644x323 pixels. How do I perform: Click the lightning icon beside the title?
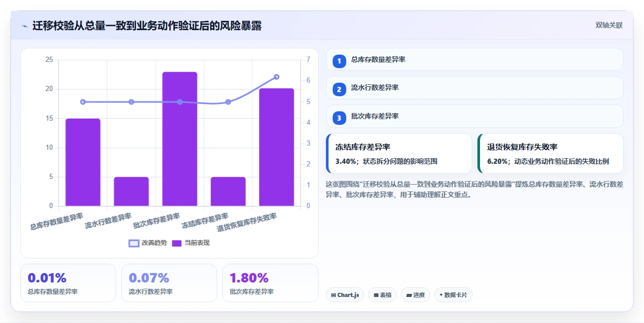[x=24, y=26]
